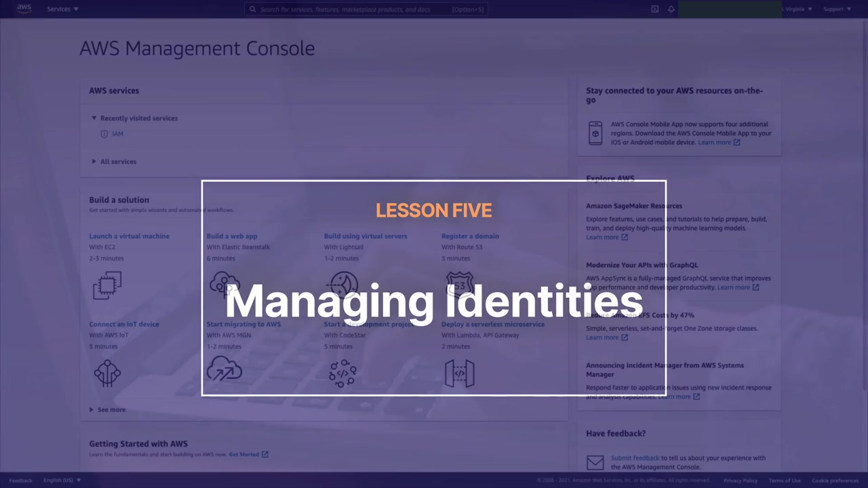Open the Terms of Use link
This screenshot has height=488, width=868.
[785, 481]
